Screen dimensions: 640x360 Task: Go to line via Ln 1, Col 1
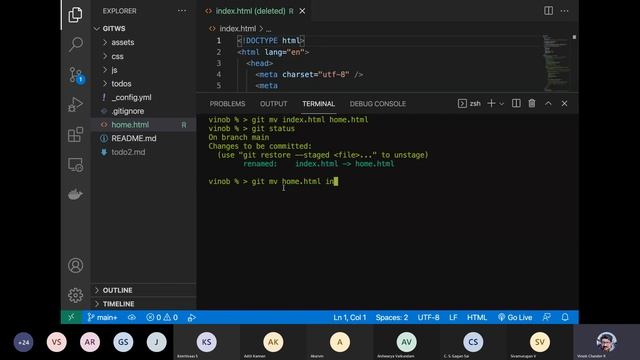pos(350,317)
